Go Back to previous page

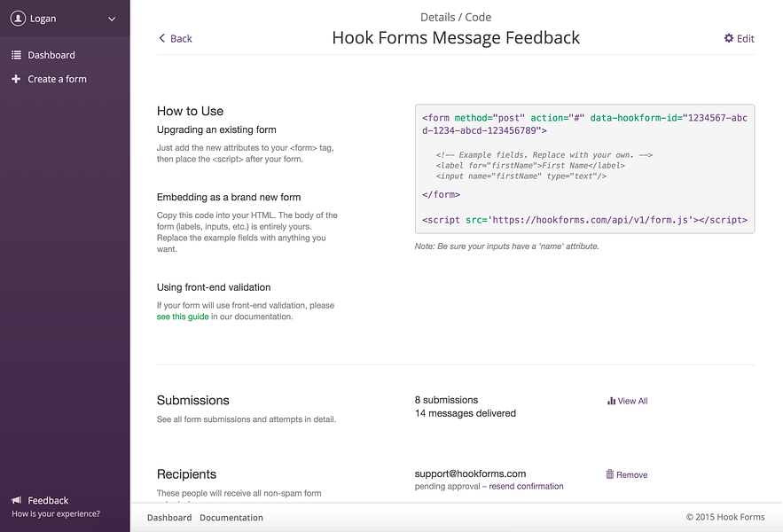click(x=181, y=38)
